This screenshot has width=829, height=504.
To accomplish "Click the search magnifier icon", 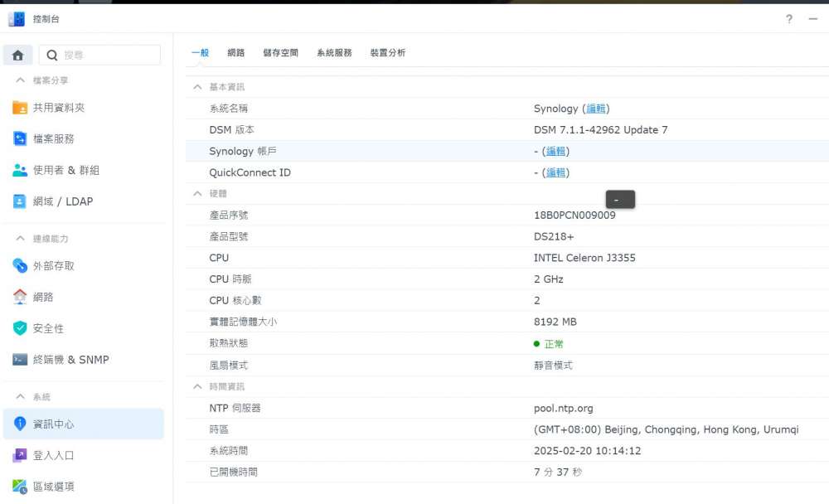I will (51, 55).
